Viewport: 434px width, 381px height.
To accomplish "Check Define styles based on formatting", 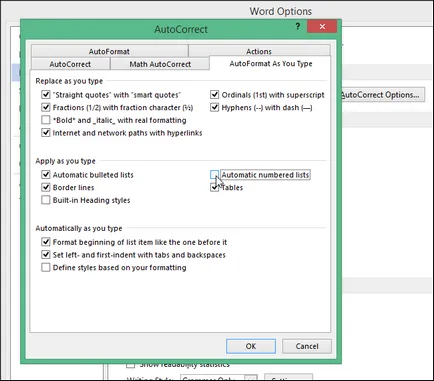I will (46, 267).
